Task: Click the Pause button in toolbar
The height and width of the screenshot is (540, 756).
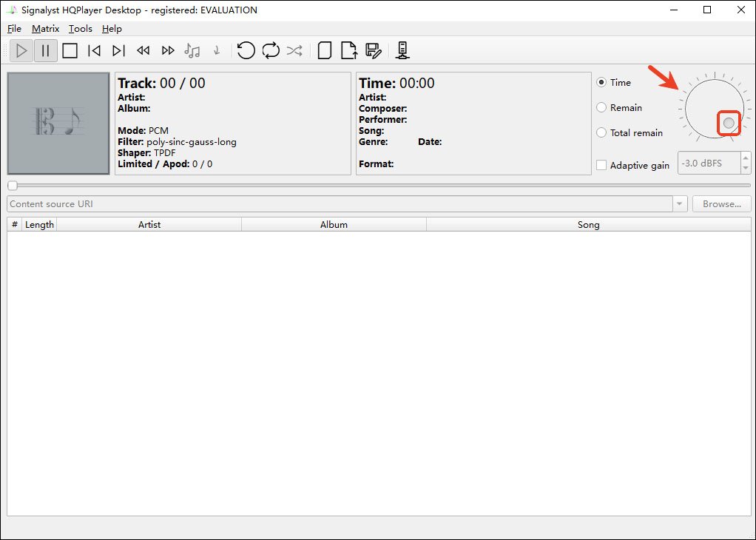Action: point(46,50)
